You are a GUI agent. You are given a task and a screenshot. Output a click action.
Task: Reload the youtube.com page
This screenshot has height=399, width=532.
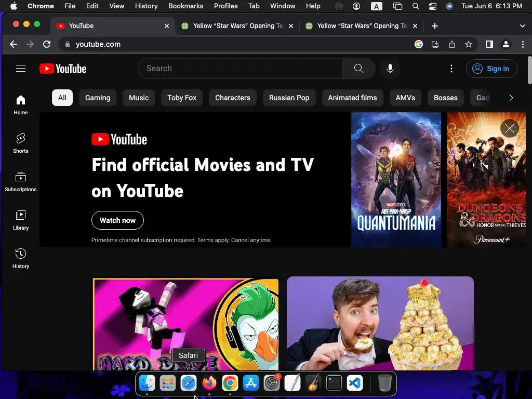pos(47,44)
